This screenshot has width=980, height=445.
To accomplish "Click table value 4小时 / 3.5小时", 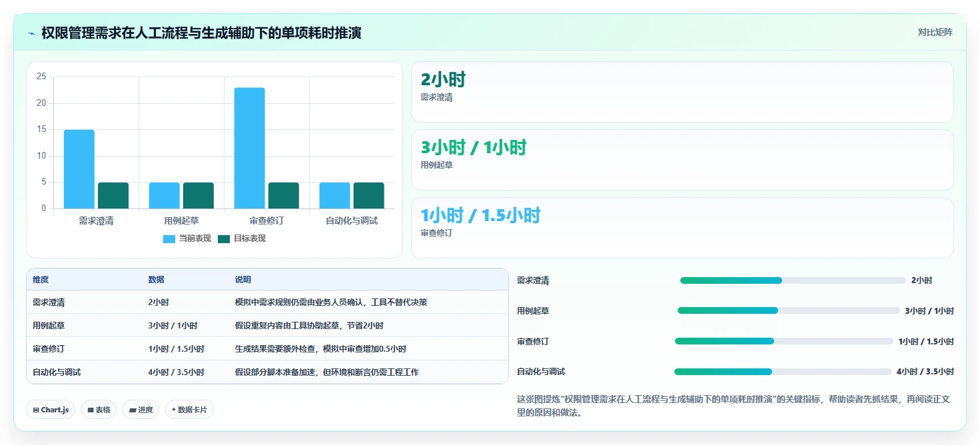I will click(176, 372).
